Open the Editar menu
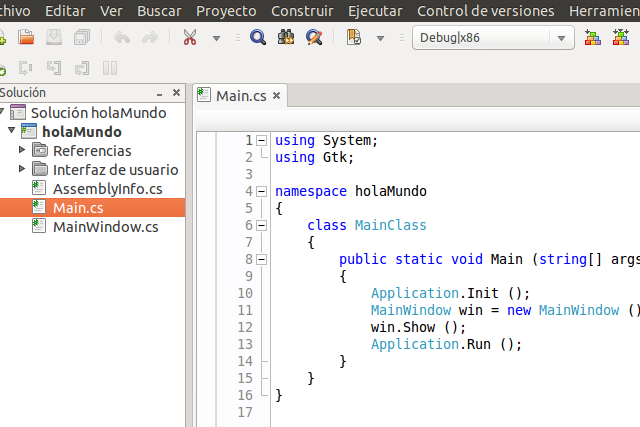The height and width of the screenshot is (427, 640). click(x=65, y=11)
